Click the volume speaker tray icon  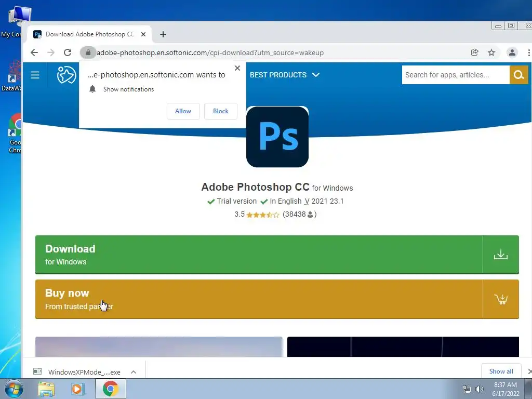pyautogui.click(x=480, y=389)
